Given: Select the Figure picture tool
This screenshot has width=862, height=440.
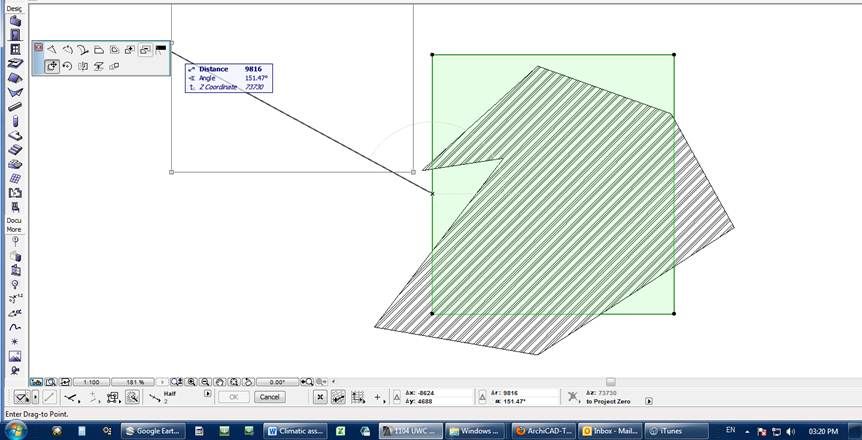Looking at the screenshot, I should pyautogui.click(x=15, y=356).
